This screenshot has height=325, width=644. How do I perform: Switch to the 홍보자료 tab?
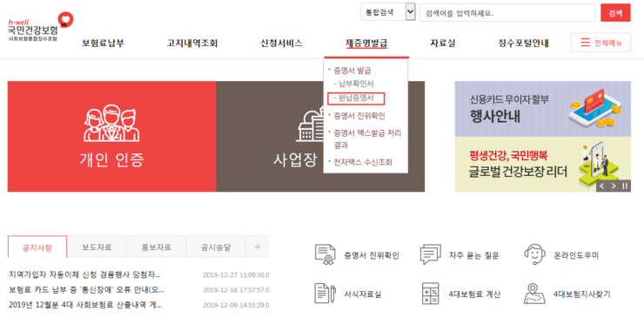pyautogui.click(x=156, y=247)
